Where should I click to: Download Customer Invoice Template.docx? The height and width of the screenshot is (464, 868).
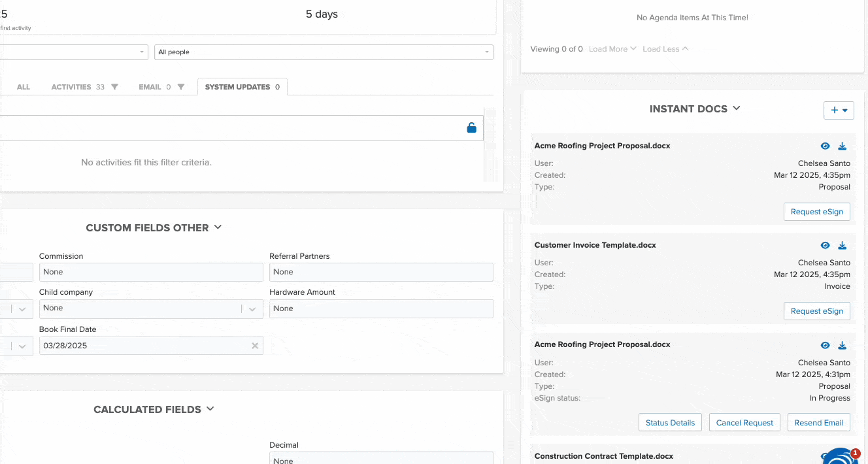tap(843, 246)
